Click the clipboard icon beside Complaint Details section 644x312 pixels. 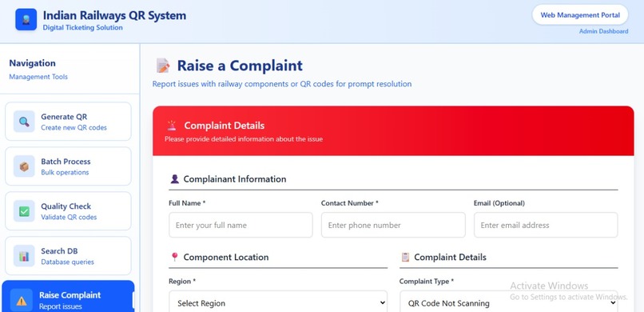coord(405,257)
